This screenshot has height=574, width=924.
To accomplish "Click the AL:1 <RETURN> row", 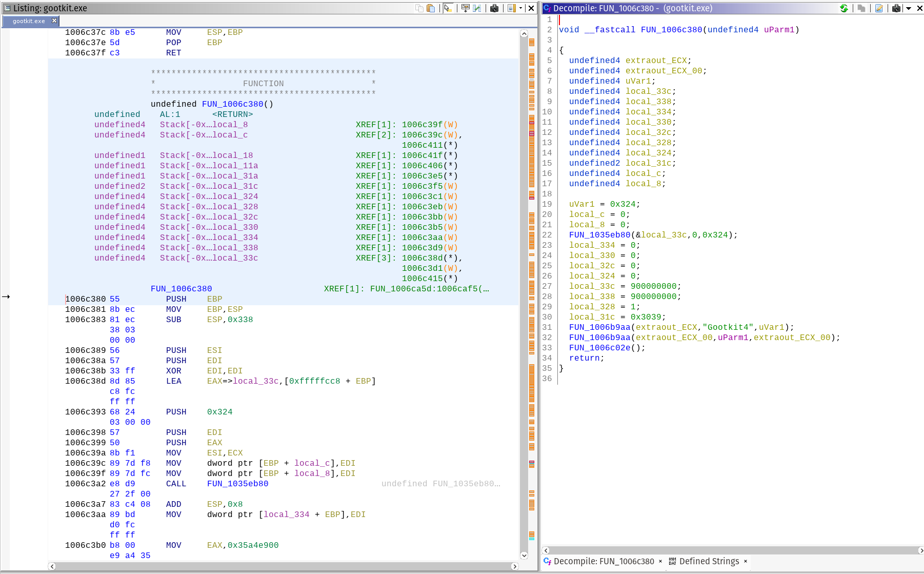I will click(x=174, y=114).
